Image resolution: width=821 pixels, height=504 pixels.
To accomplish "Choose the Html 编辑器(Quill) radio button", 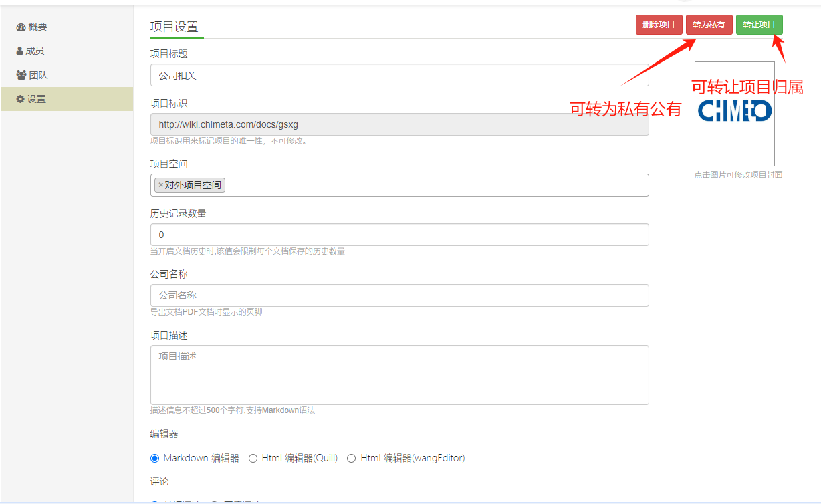I will coord(253,458).
